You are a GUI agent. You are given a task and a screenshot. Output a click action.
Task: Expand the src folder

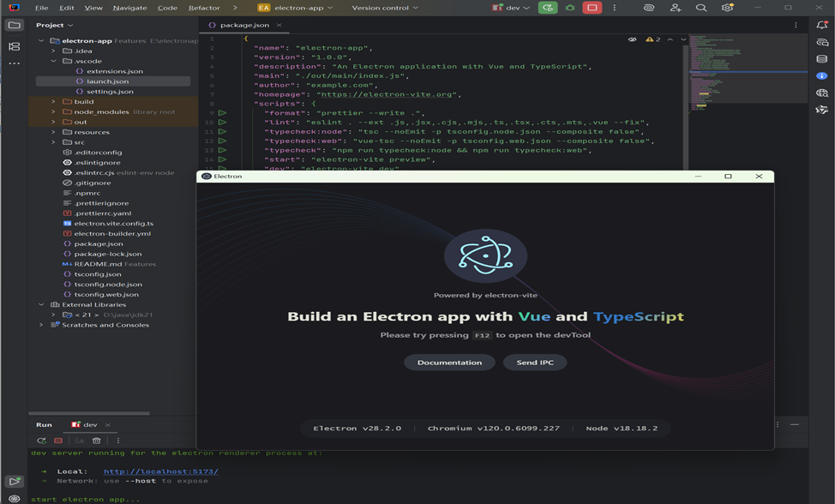(53, 142)
